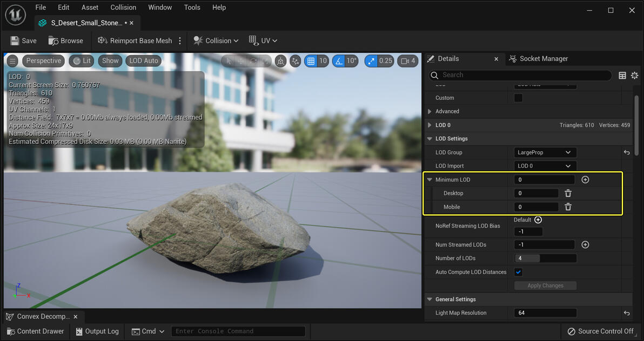Enable the Custom checkbox

[x=518, y=98]
